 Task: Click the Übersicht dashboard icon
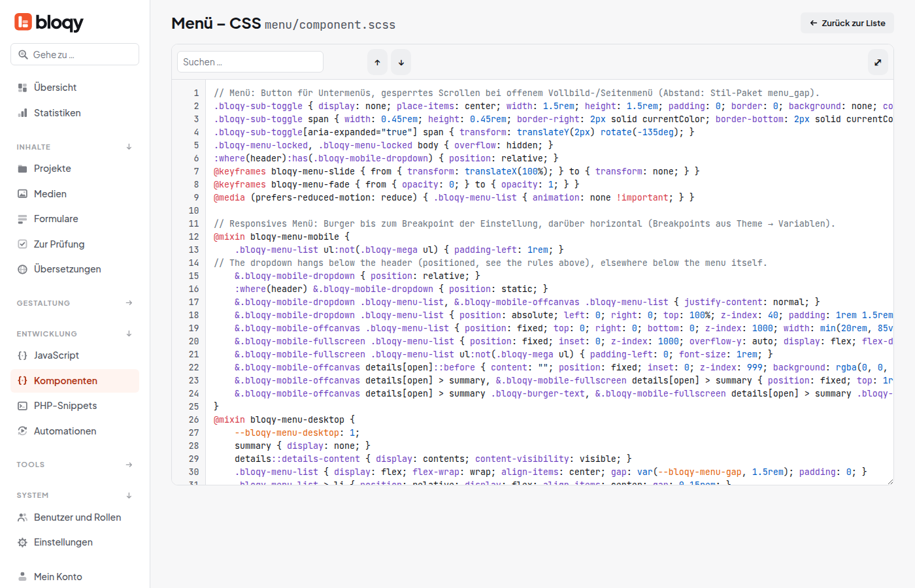coord(22,88)
